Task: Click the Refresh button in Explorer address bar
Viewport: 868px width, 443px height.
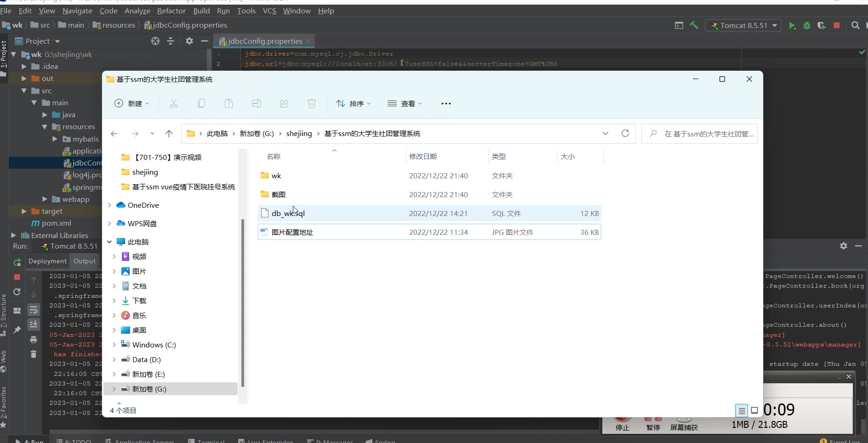Action: tap(625, 133)
